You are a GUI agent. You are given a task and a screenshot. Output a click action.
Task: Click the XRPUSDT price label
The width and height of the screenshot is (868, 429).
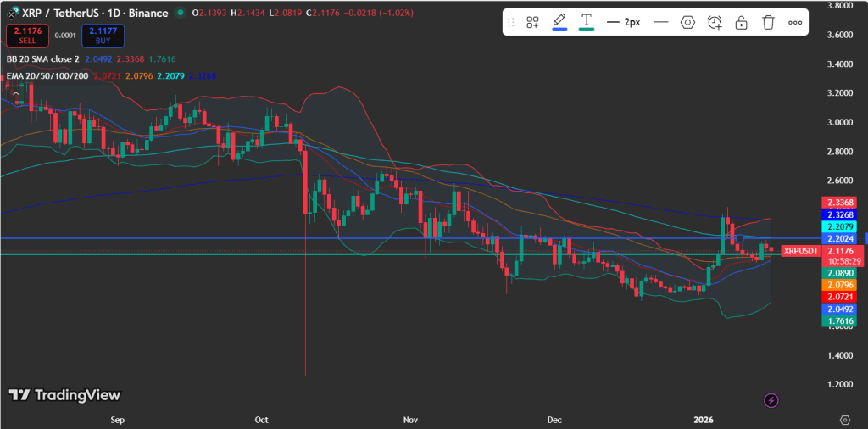[799, 251]
